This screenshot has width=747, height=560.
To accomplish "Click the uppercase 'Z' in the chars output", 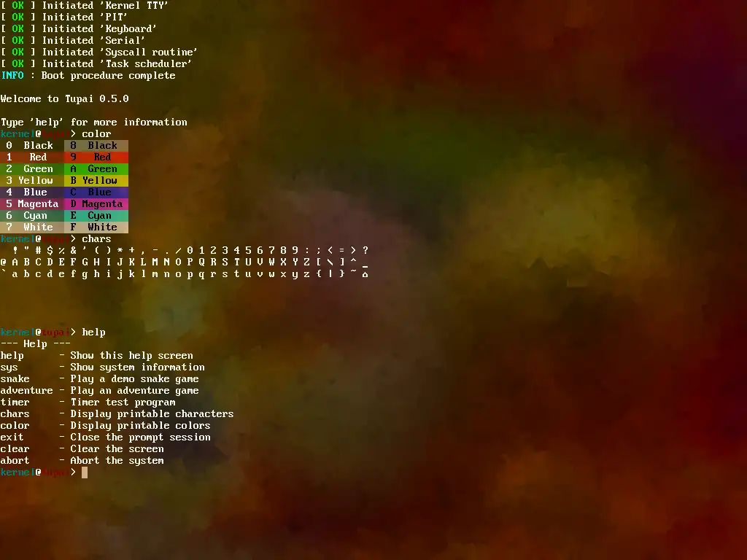I will point(307,262).
